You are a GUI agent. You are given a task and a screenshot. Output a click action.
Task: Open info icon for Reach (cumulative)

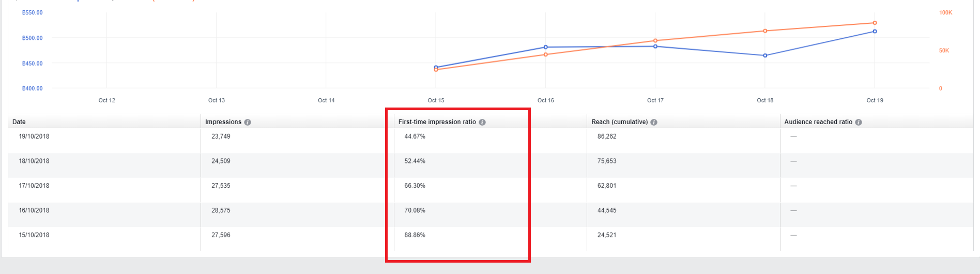click(654, 122)
